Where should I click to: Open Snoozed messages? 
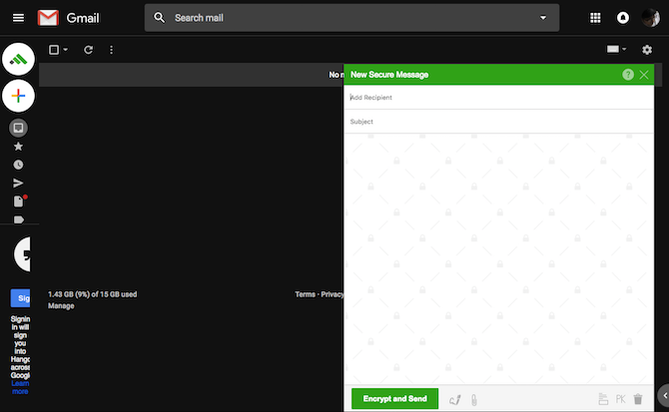click(18, 165)
